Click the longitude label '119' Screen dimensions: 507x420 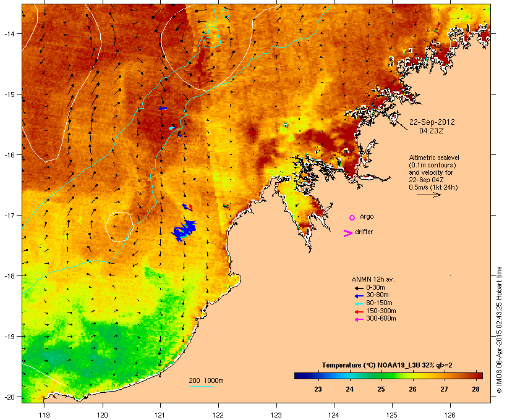[x=45, y=415]
